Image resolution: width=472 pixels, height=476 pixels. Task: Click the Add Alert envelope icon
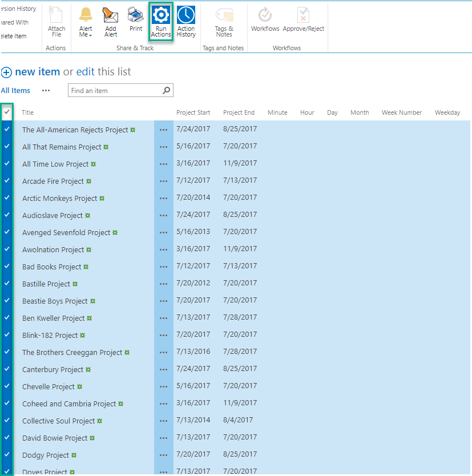pyautogui.click(x=111, y=15)
